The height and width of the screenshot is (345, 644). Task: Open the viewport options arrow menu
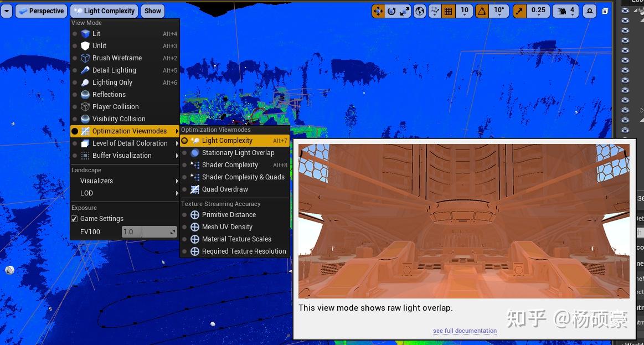tap(7, 11)
